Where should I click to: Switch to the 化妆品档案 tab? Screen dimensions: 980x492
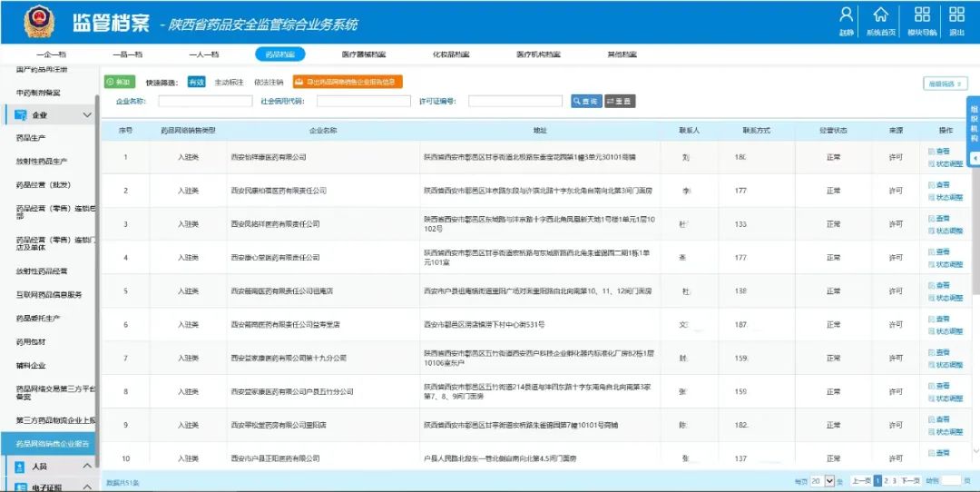click(450, 54)
